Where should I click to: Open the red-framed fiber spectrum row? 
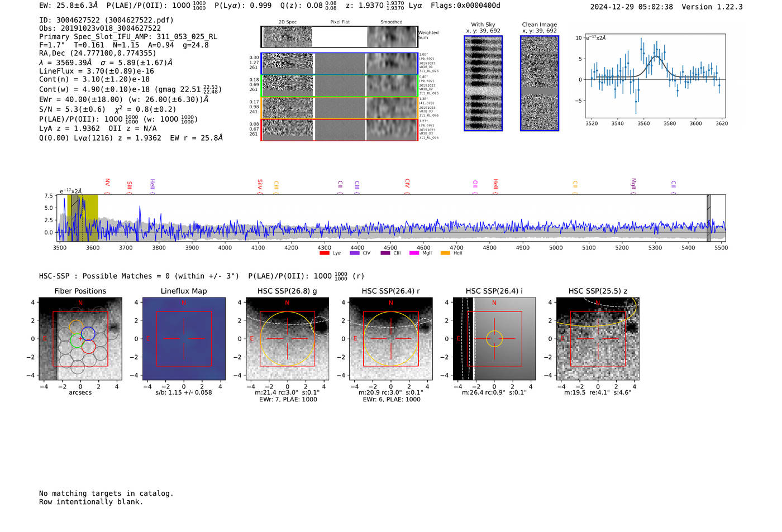[x=340, y=130]
